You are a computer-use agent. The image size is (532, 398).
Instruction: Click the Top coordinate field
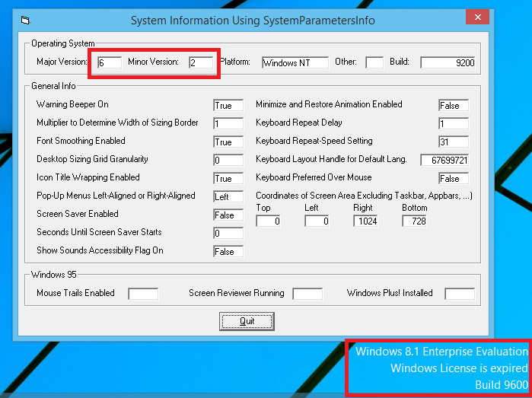[x=268, y=221]
